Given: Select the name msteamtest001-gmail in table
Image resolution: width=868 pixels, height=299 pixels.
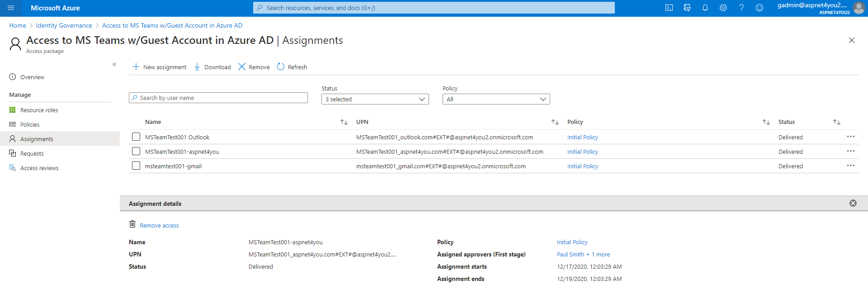Looking at the screenshot, I should point(173,166).
